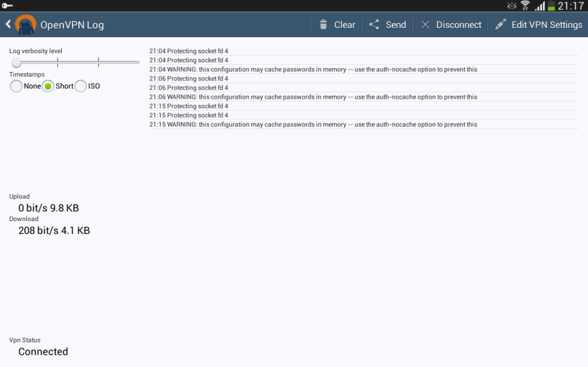The height and width of the screenshot is (367, 588).
Task: Tap the green battery indicator
Action: [x=551, y=5]
